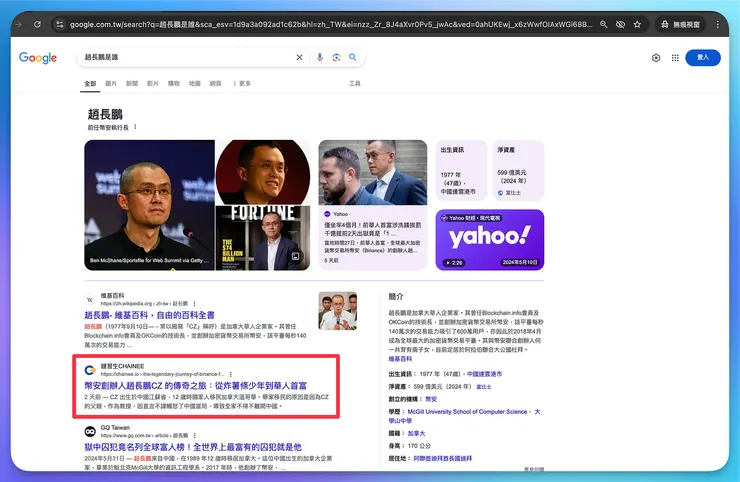Viewport: 740px width, 482px height.
Task: Open McGill University School of Computer Science link
Action: click(x=467, y=412)
